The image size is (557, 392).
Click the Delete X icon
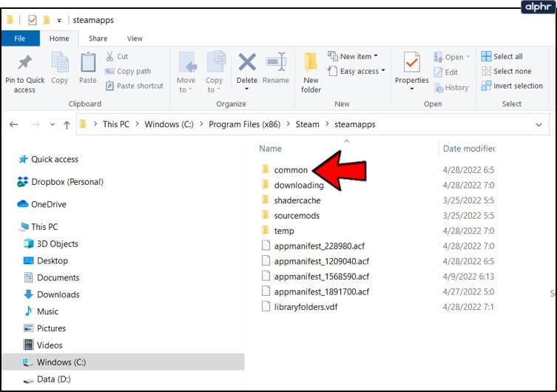tap(247, 62)
